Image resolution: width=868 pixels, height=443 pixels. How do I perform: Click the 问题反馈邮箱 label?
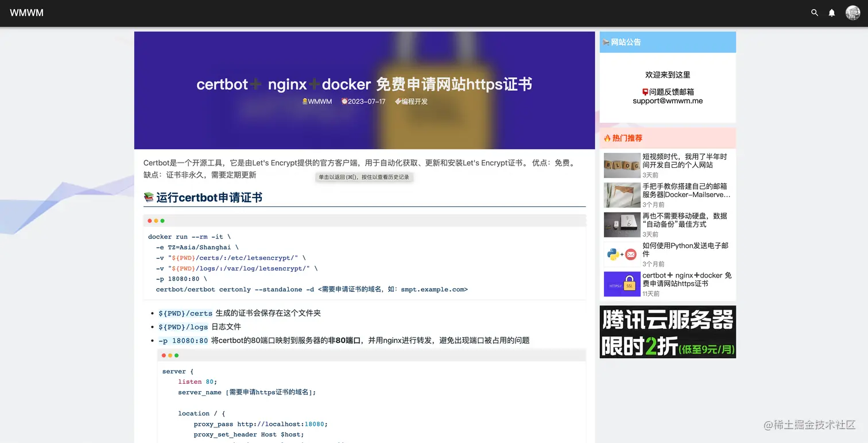click(672, 92)
